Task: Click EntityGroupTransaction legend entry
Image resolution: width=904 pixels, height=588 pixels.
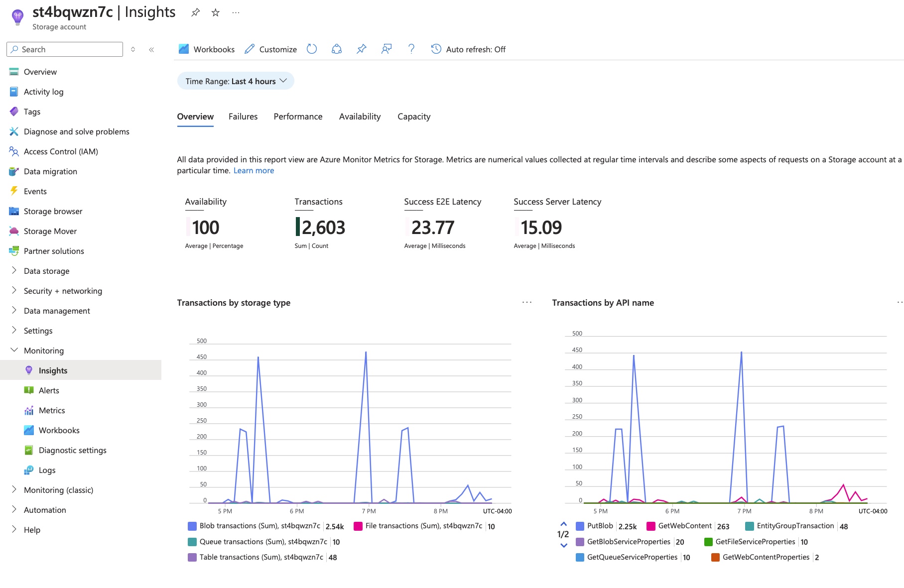Action: pyautogui.click(x=795, y=526)
